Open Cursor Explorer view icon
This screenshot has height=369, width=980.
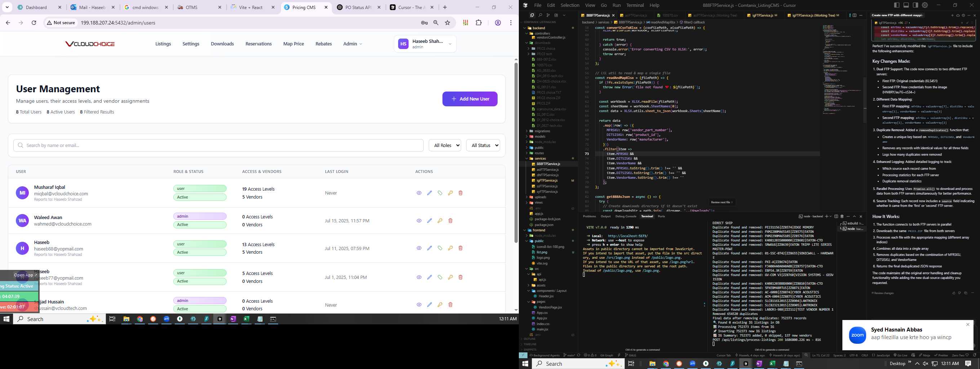point(532,15)
